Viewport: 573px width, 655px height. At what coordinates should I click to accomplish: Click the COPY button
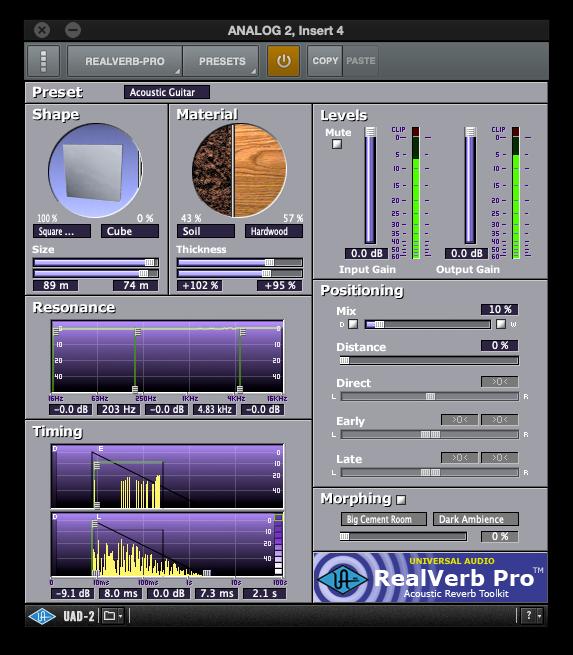(325, 61)
